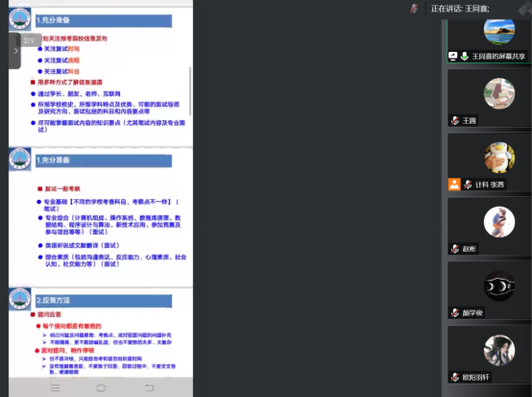Click the muted microphone icon at top
This screenshot has height=397, width=532.
coord(414,9)
